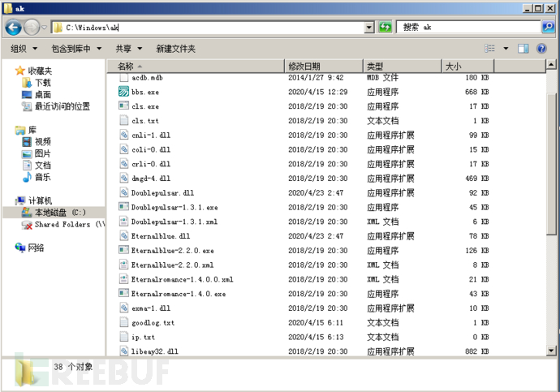
Task: Select the cls.exe file icon
Action: [123, 106]
